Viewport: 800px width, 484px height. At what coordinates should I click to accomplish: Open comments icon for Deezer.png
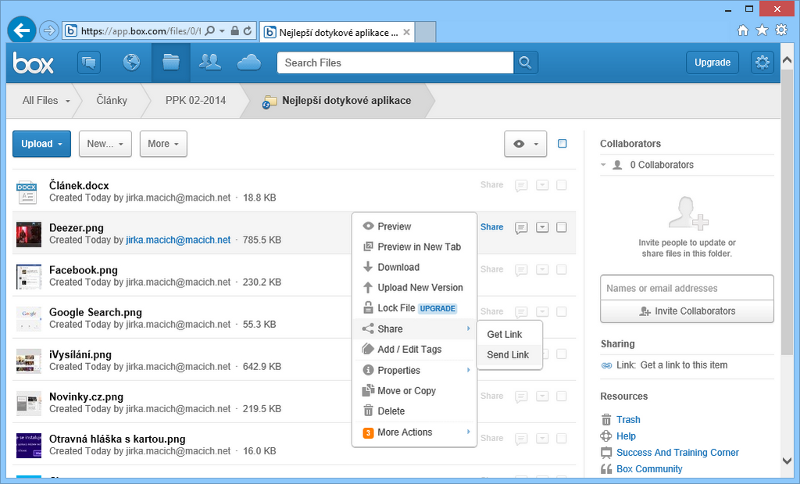[x=521, y=227]
